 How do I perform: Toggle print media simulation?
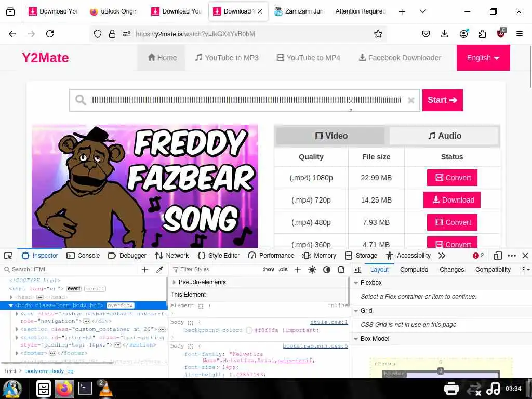(341, 270)
